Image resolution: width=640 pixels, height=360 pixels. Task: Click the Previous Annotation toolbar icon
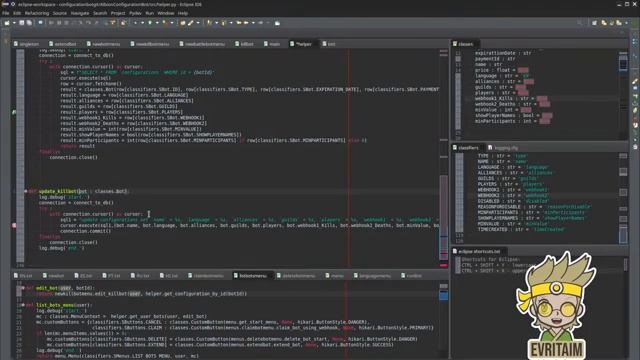tap(223, 23)
